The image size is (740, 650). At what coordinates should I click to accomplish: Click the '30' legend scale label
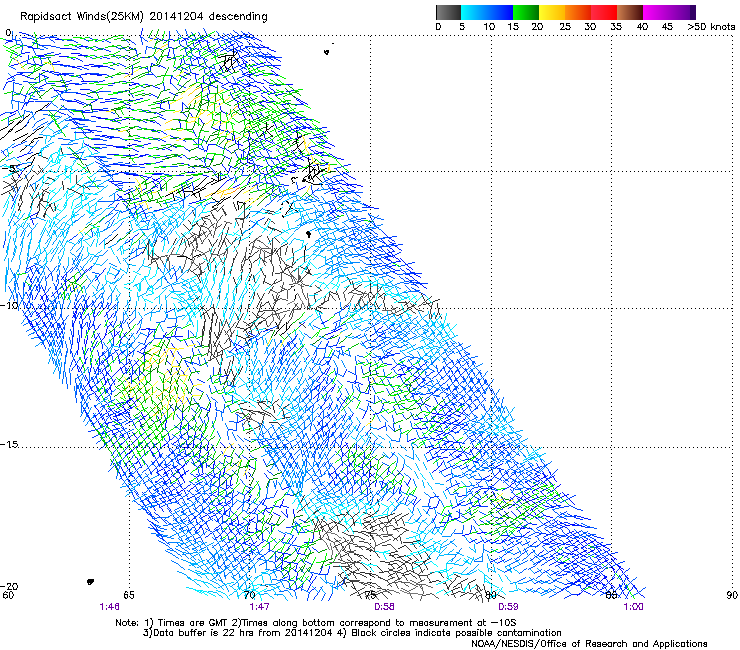pos(590,27)
